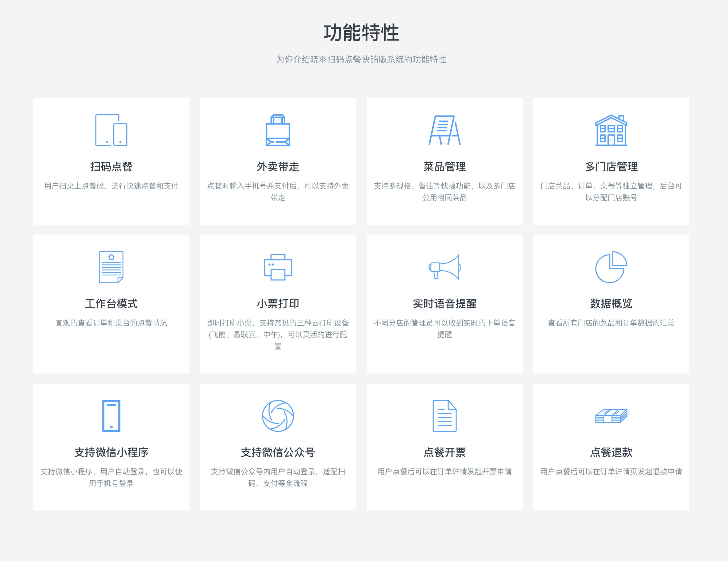
Task: Click description starting 不同分店的管理员
Action: (444, 329)
